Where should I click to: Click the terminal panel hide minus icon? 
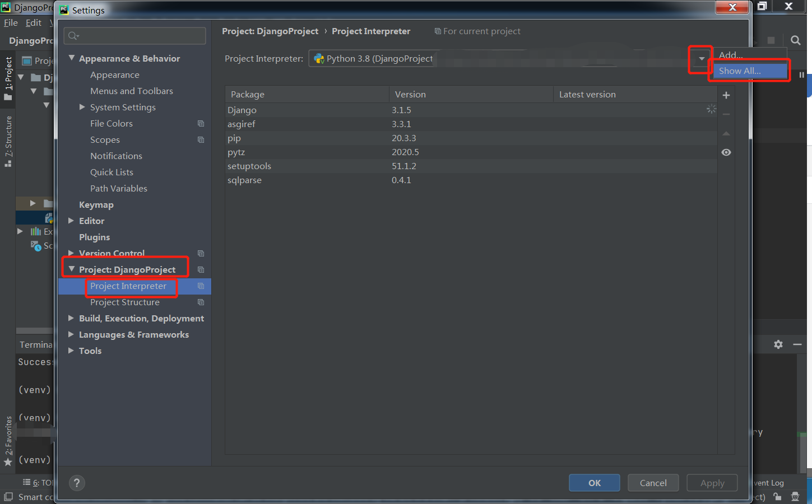tap(797, 344)
